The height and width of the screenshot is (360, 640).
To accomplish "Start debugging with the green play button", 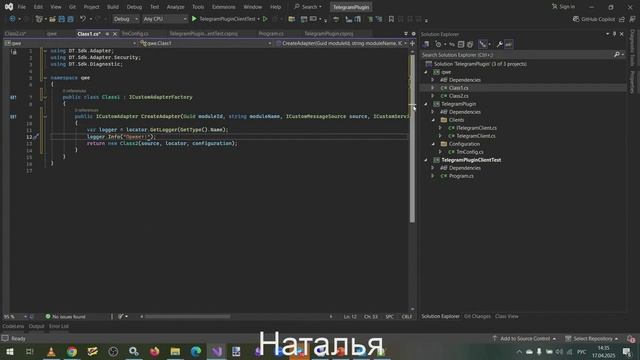I will click(x=194, y=19).
